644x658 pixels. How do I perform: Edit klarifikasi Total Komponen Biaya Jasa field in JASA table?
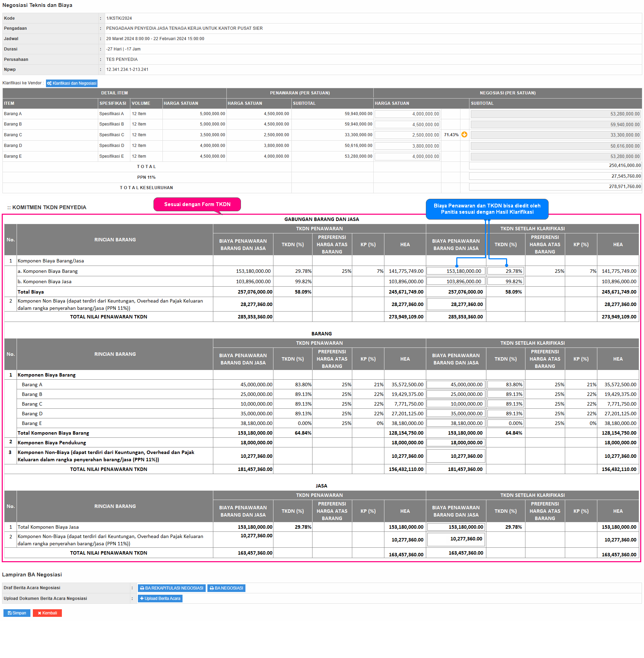[456, 527]
